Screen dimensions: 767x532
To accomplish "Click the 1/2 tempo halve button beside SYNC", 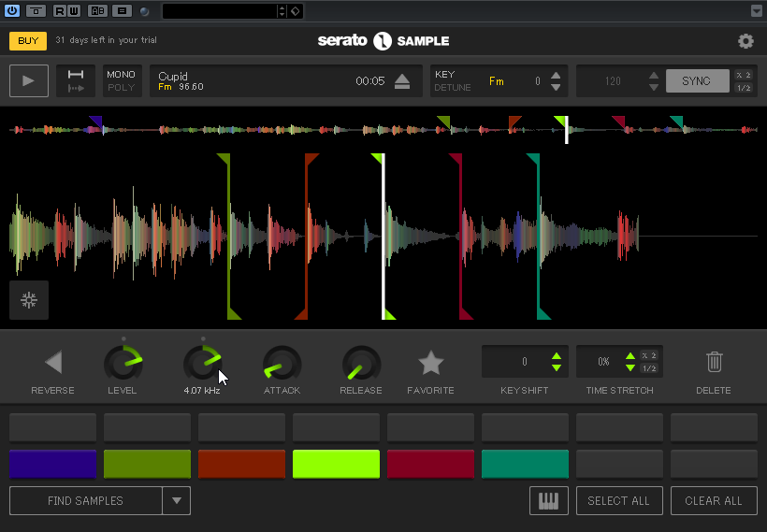I will (x=744, y=88).
